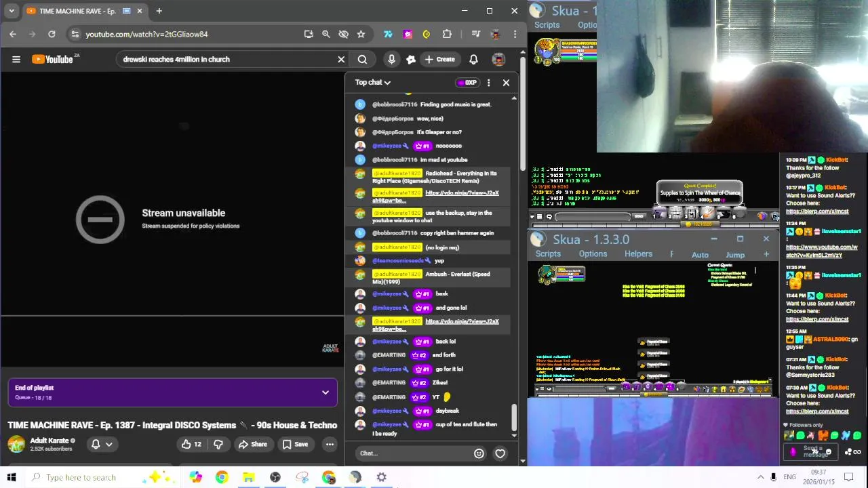
Task: Open the system clock and date
Action: point(818,477)
